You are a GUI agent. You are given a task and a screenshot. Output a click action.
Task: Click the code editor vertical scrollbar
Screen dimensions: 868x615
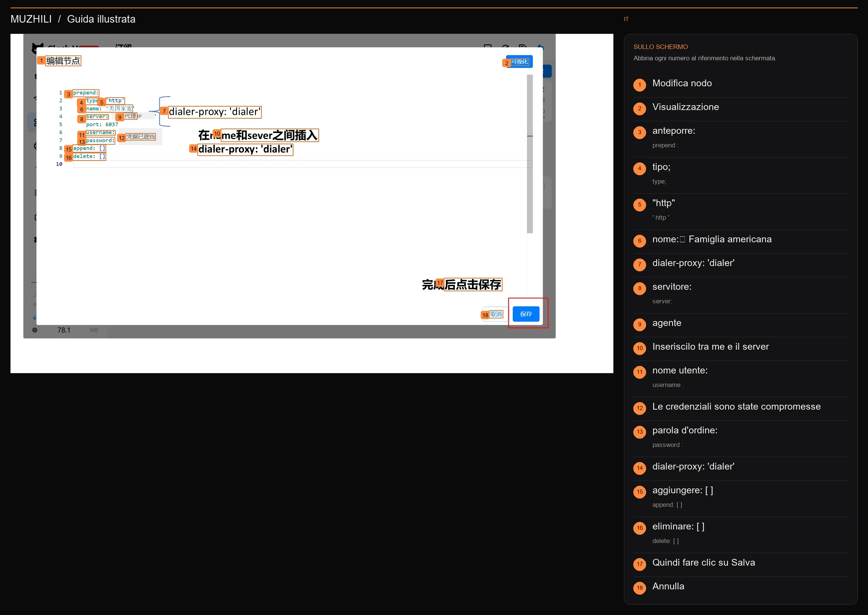(530, 154)
